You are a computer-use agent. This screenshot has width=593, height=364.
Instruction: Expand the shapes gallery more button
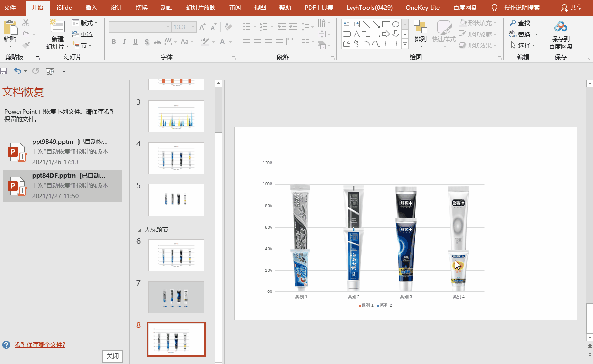point(405,44)
